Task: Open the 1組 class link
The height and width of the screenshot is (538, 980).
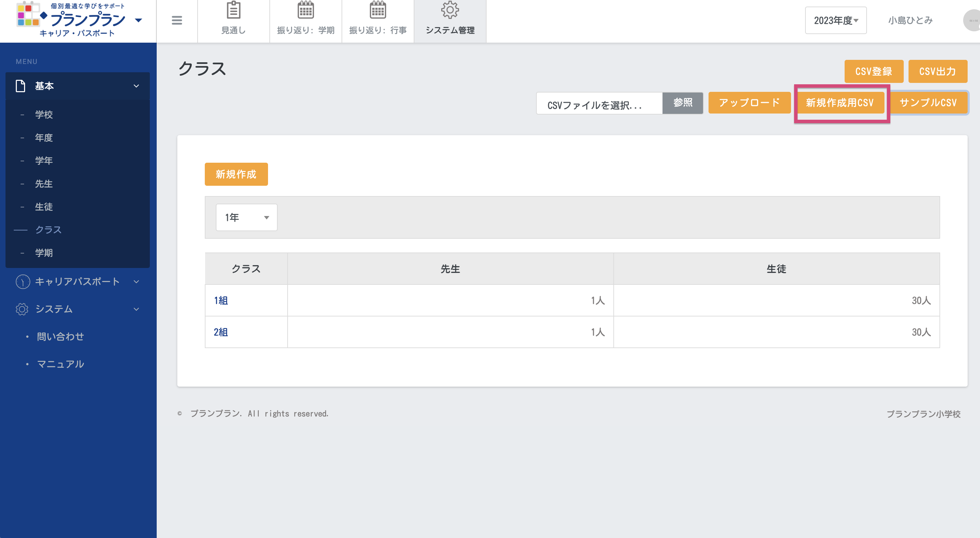Action: [221, 300]
